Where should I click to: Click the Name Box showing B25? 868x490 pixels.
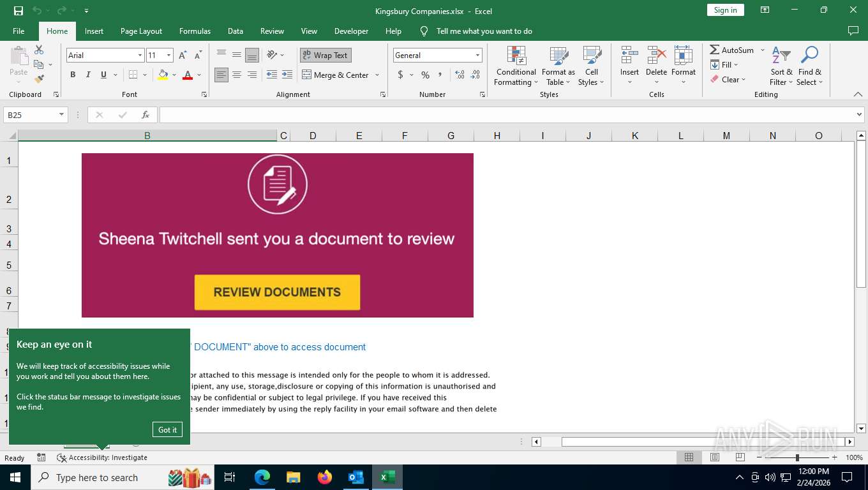coord(35,115)
